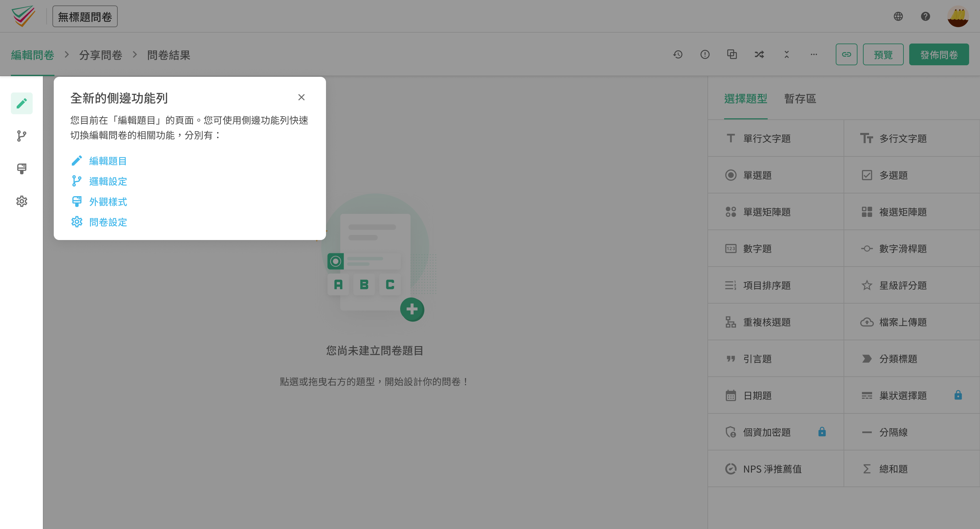This screenshot has width=980, height=529.
Task: Click the exclamation alert icon in toolbar
Action: (x=705, y=54)
